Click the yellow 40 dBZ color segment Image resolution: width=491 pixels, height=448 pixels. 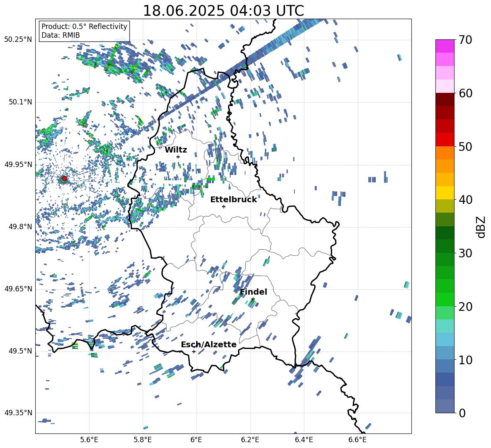[x=445, y=193]
